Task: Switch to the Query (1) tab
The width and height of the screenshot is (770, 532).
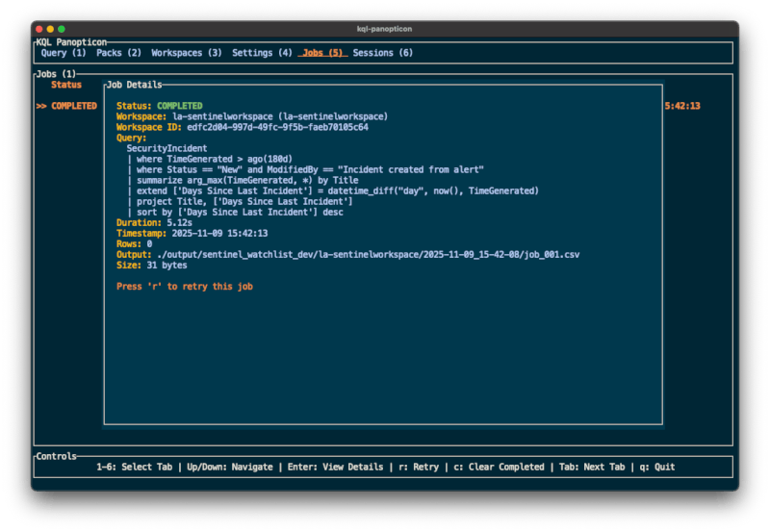Action: (x=64, y=53)
